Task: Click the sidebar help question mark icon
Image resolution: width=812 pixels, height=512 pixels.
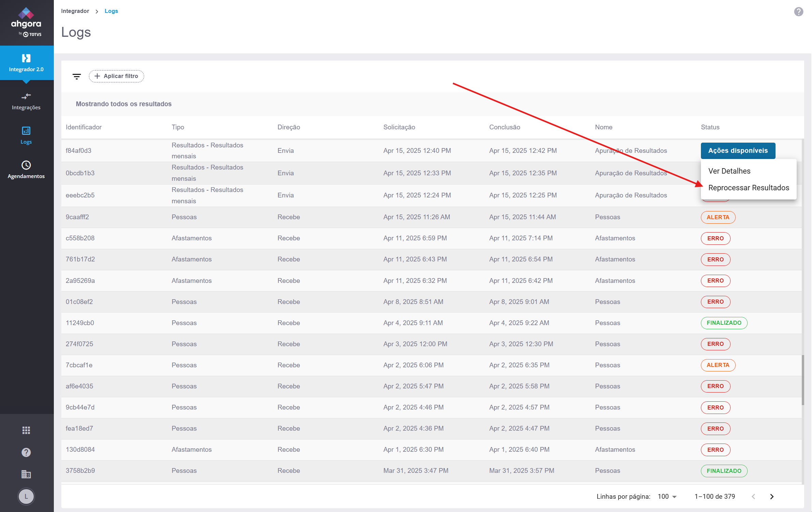Action: [x=26, y=452]
